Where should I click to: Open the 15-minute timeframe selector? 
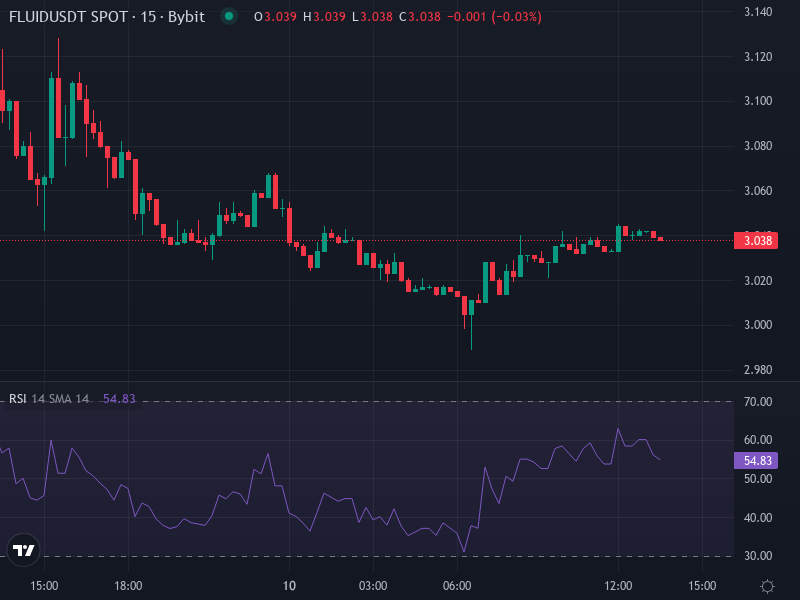point(150,16)
